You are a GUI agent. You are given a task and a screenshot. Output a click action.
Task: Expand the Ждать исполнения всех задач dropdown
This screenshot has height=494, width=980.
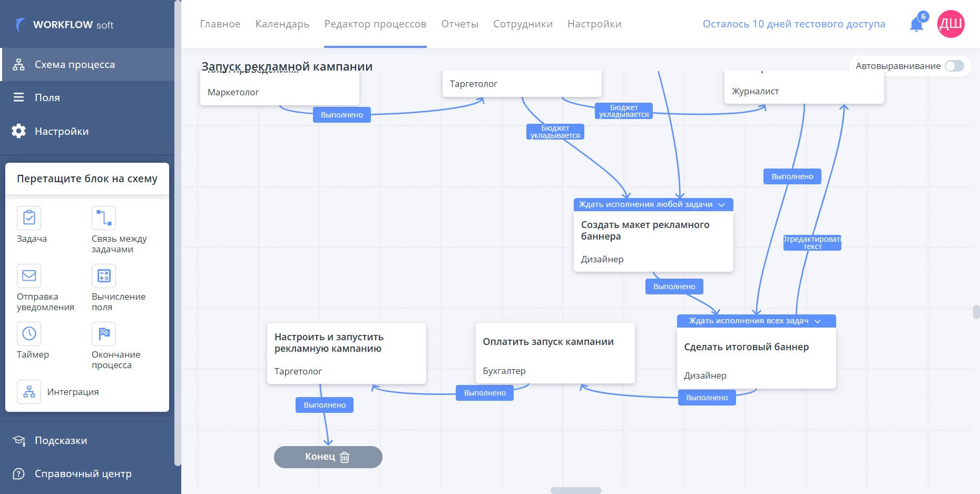pyautogui.click(x=818, y=321)
